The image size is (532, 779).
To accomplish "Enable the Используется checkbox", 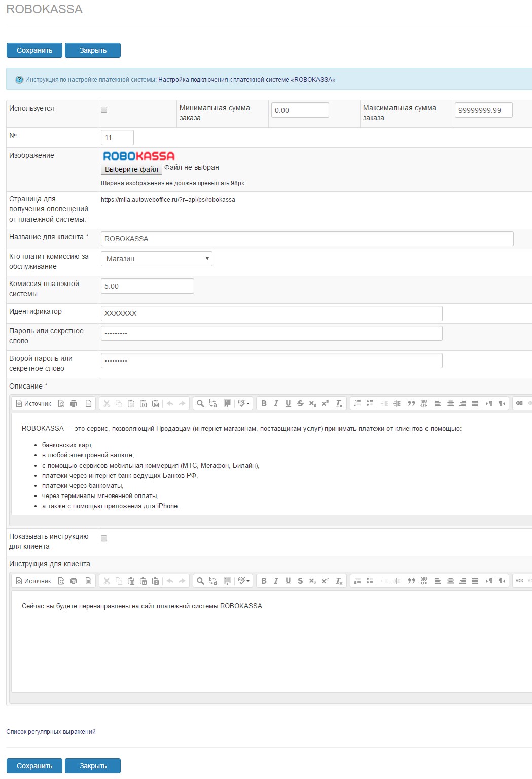I will (104, 110).
